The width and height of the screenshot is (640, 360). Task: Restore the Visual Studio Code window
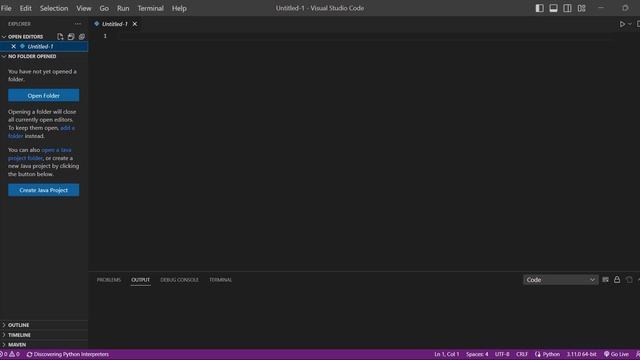[625, 8]
